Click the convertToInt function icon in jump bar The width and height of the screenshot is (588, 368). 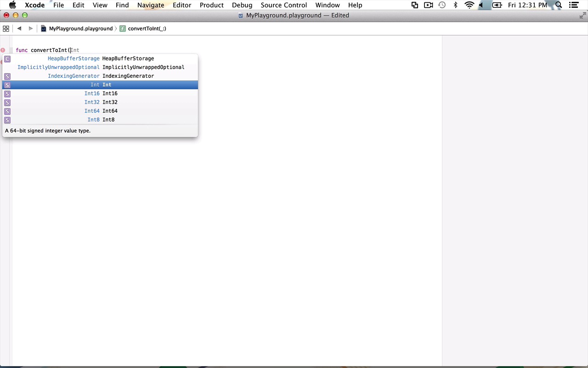123,29
